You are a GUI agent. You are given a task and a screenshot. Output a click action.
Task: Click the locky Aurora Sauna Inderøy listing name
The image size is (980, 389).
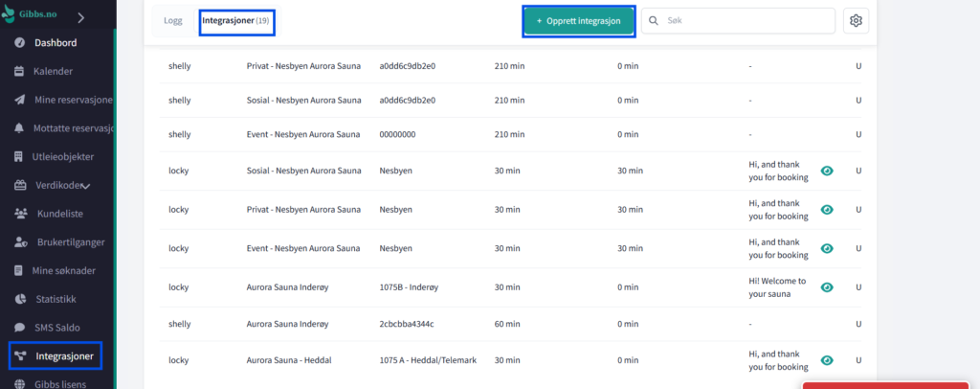pyautogui.click(x=287, y=287)
